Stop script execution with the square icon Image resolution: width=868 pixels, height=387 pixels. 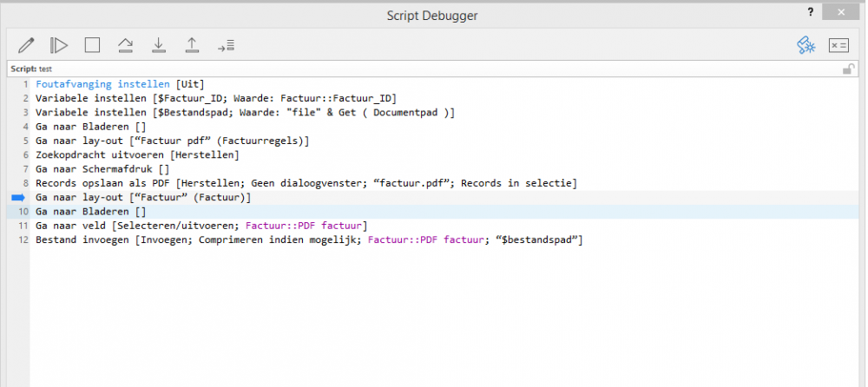(93, 45)
